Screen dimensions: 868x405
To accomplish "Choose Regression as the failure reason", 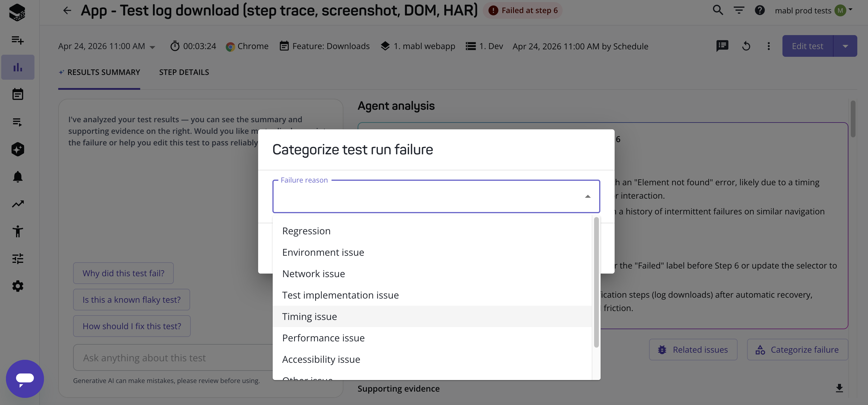I will pos(306,231).
